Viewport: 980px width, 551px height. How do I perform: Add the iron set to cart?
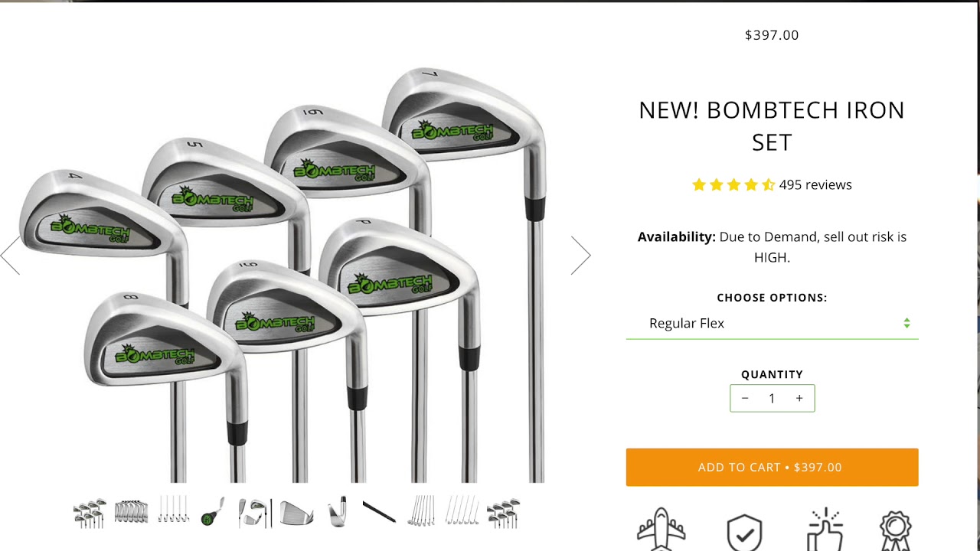(x=772, y=467)
